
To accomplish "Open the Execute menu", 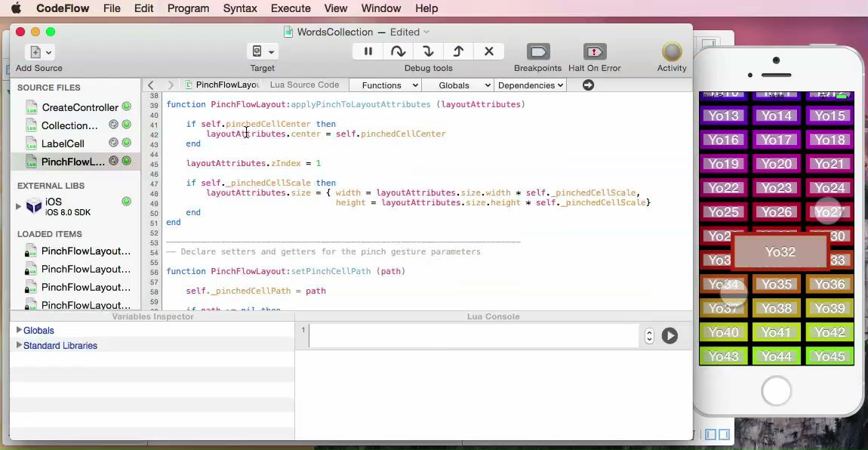I will coord(291,8).
